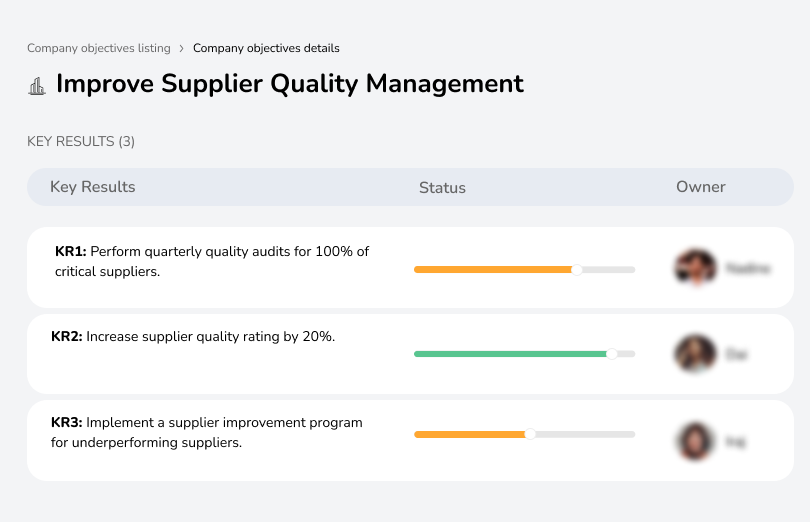Click the Owner column header
The image size is (810, 522).
[700, 187]
